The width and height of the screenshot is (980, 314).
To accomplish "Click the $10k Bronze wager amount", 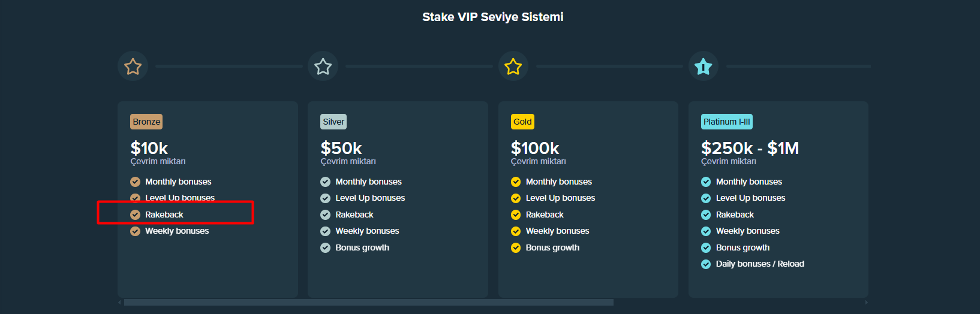I will click(149, 148).
